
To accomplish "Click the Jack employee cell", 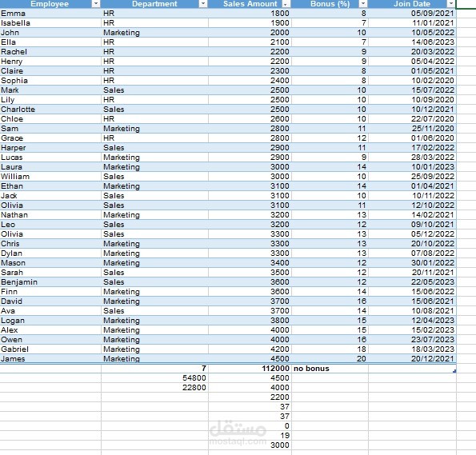I will point(50,195).
